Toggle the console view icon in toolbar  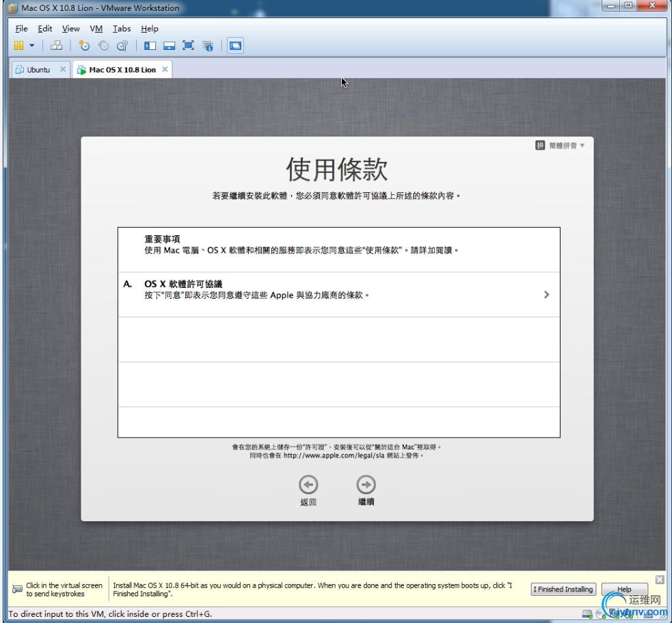coord(235,45)
